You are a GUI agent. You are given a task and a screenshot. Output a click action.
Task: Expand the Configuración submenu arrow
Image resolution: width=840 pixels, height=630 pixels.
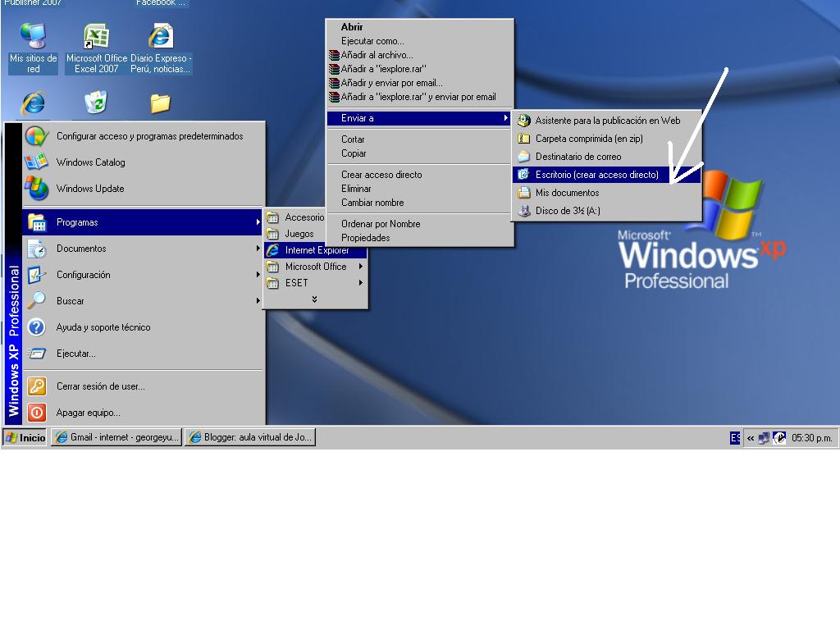coord(258,274)
